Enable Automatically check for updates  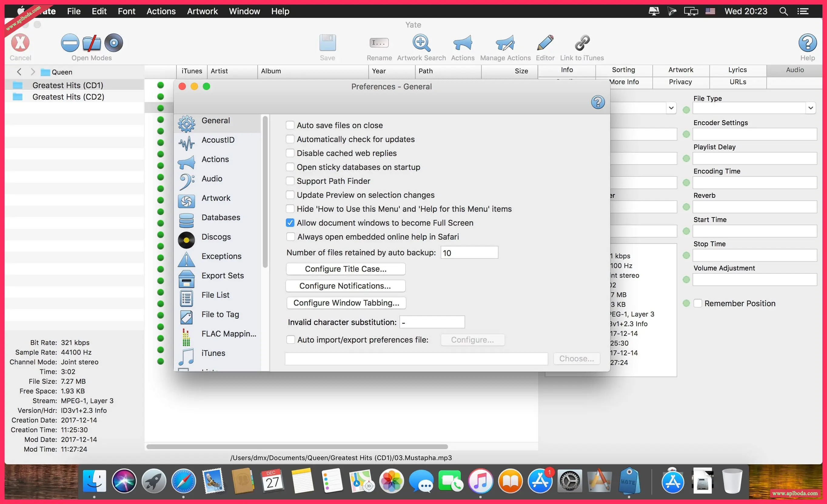coord(290,139)
